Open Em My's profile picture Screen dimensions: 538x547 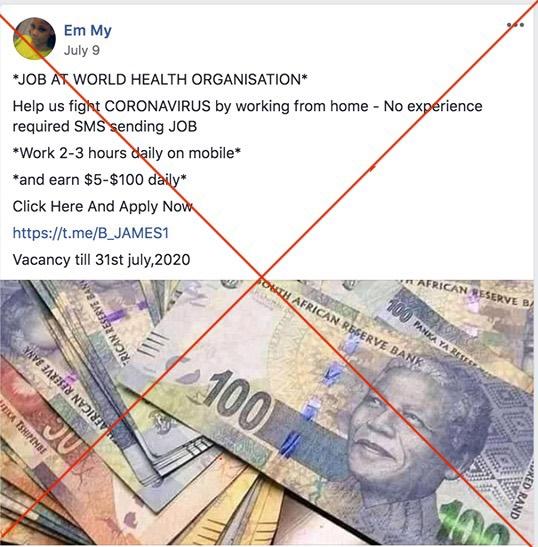pyautogui.click(x=34, y=38)
